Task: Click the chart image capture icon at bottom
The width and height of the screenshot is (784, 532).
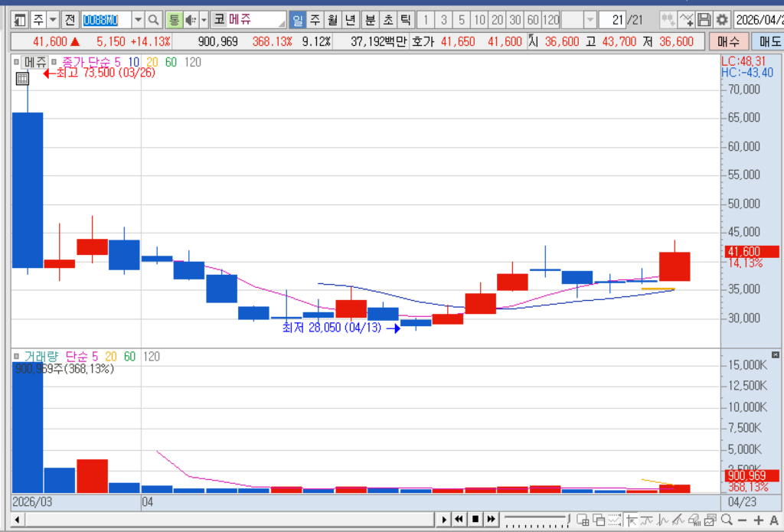Action: 710,520
